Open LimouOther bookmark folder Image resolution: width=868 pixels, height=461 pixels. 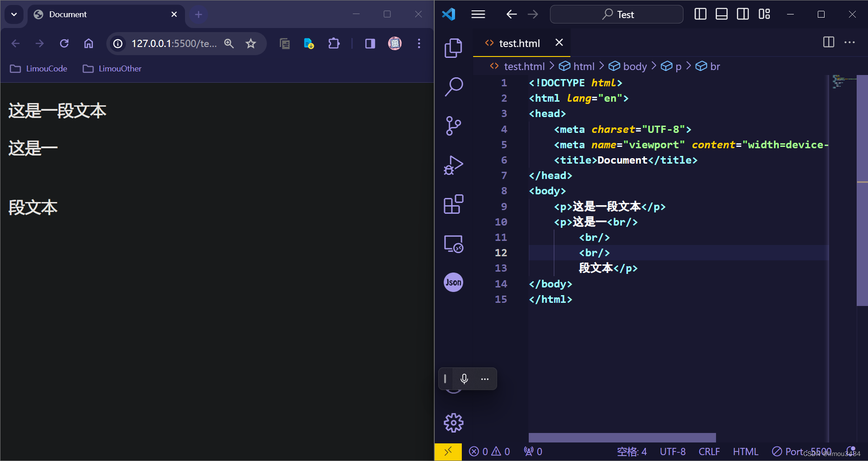[x=112, y=69]
